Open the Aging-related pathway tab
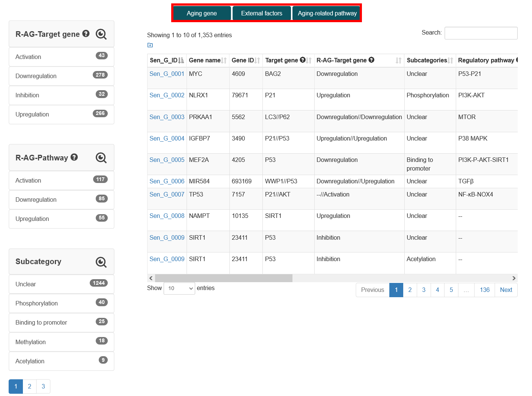The width and height of the screenshot is (532, 396). 326,13
